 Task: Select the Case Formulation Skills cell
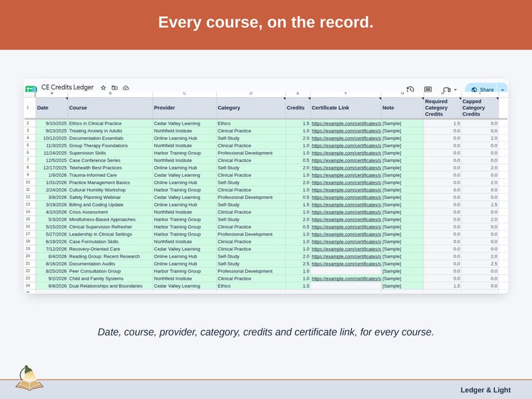pyautogui.click(x=111, y=242)
